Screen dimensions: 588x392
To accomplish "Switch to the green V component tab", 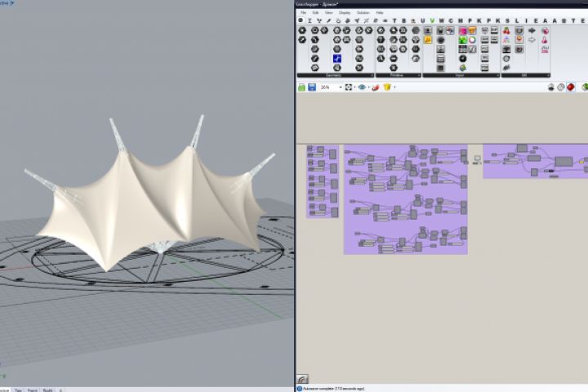I will (x=432, y=20).
